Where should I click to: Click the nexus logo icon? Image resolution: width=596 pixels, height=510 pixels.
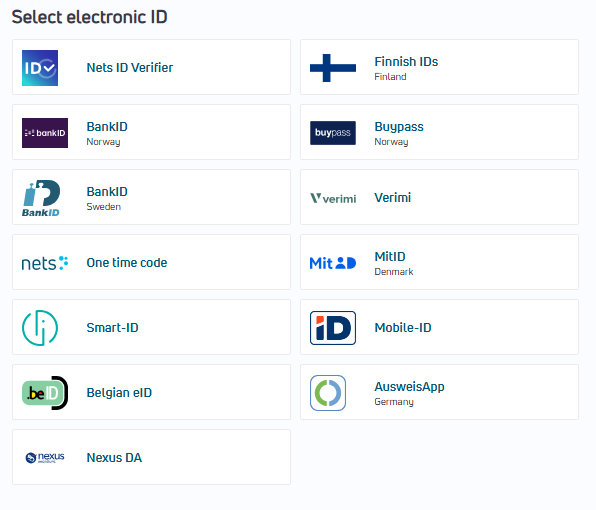click(45, 458)
